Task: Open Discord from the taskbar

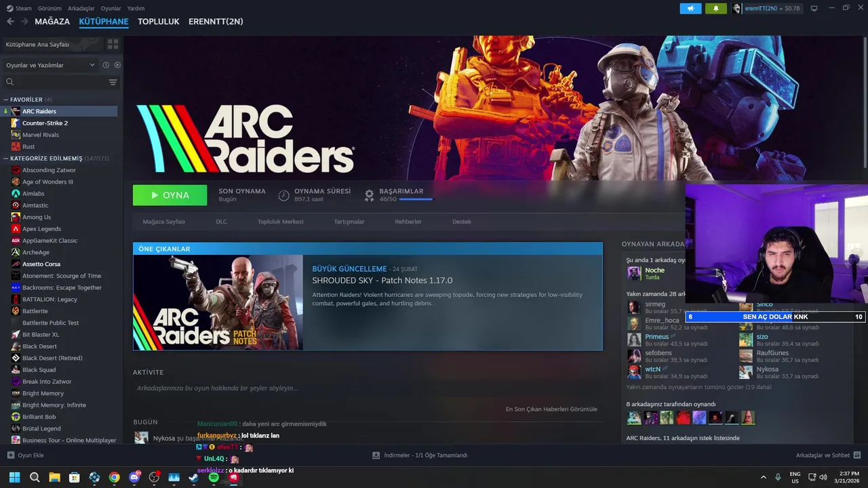Action: tap(134, 478)
